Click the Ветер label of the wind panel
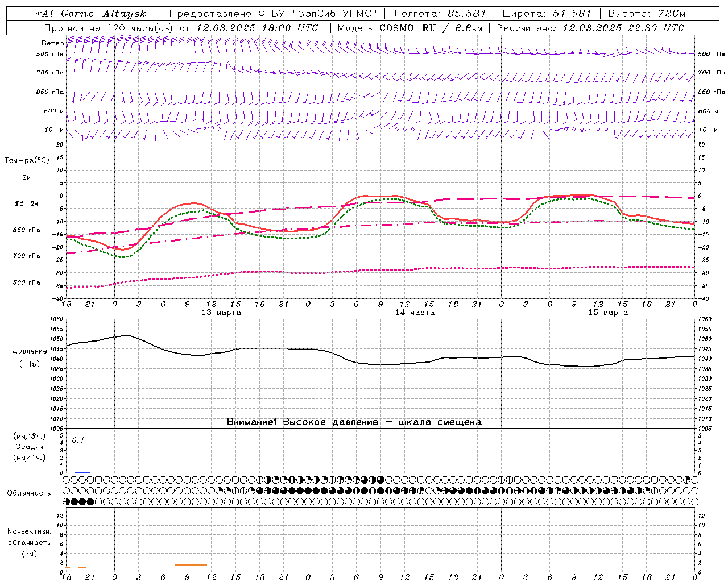Screen dimensions: 728x582 click(53, 43)
